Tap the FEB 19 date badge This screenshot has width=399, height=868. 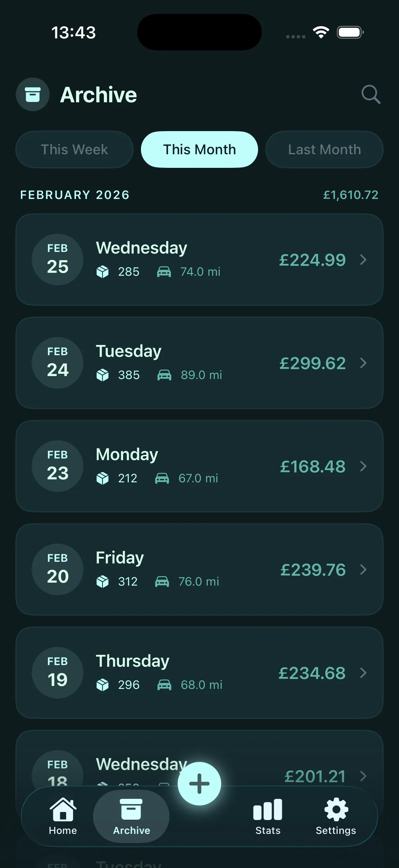(x=58, y=673)
